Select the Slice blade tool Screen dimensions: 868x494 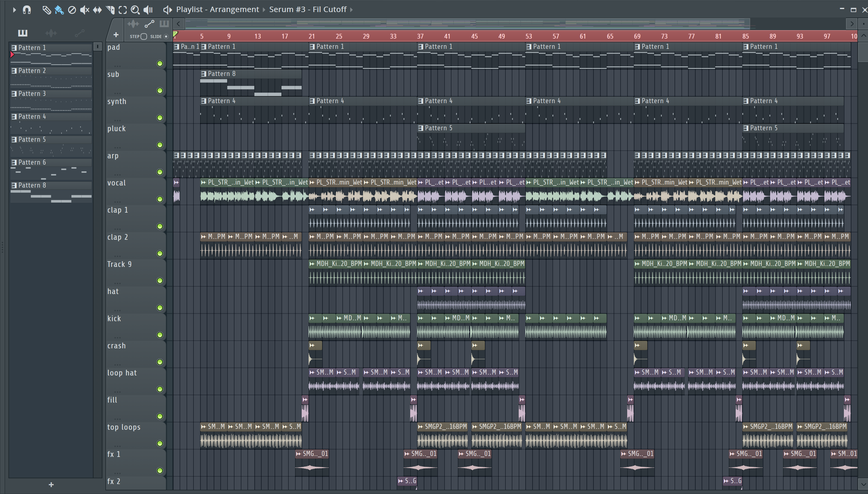[110, 10]
